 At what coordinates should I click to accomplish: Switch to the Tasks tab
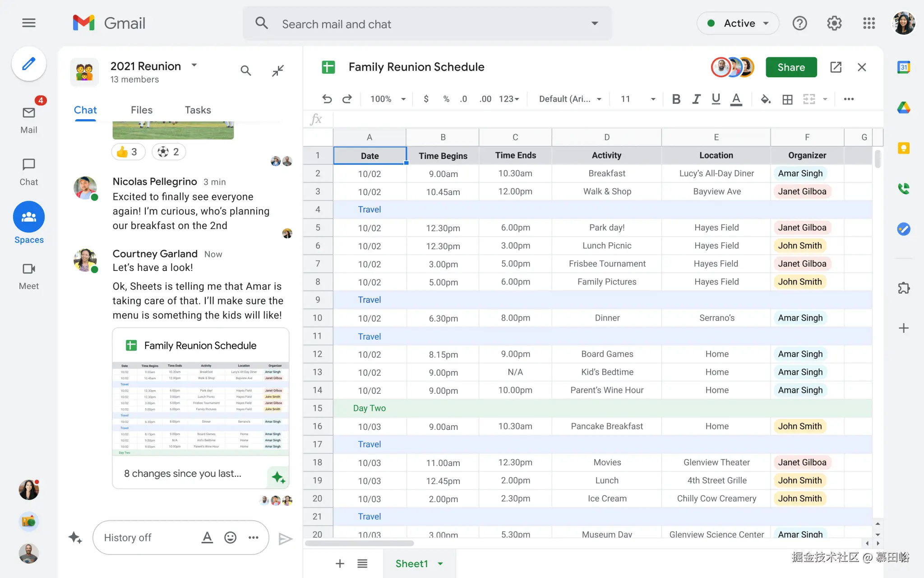point(198,110)
